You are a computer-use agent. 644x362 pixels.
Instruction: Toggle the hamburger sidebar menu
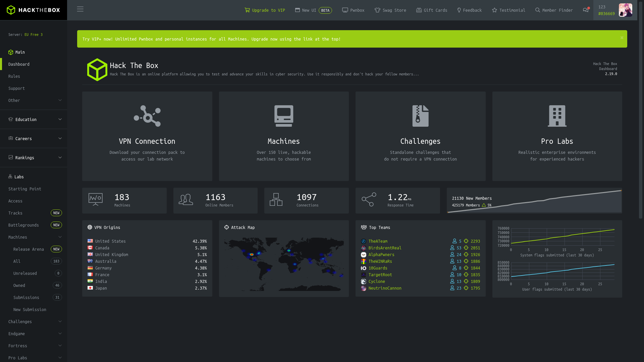click(x=80, y=9)
